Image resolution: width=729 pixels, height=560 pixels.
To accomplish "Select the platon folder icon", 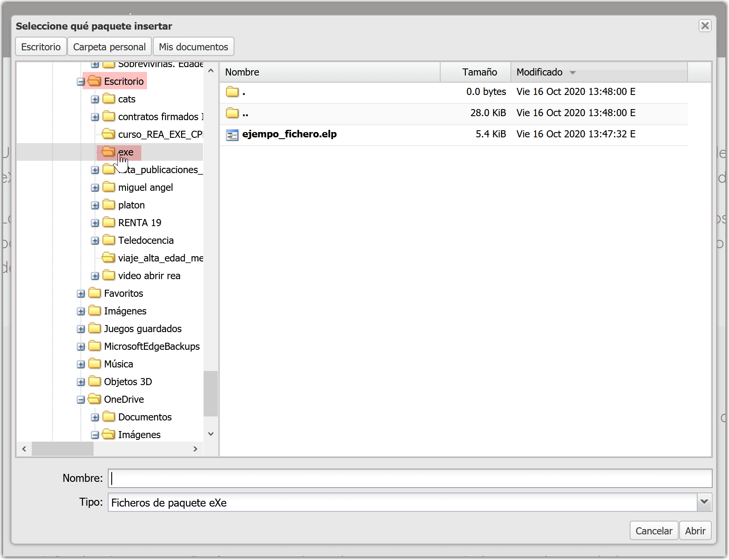I will coord(109,205).
